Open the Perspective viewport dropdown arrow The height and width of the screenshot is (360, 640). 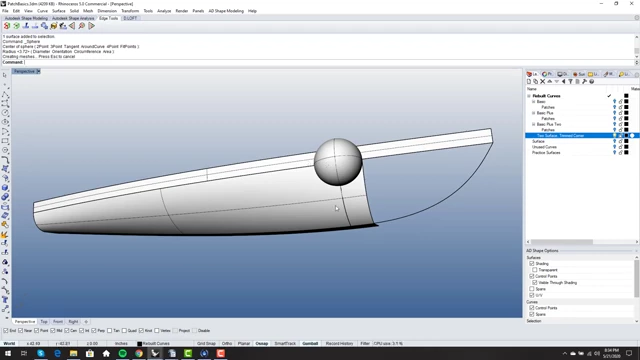[38, 71]
